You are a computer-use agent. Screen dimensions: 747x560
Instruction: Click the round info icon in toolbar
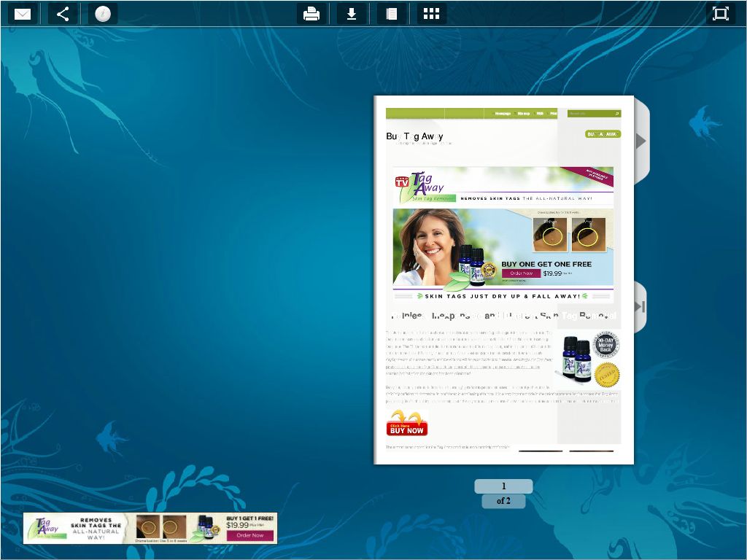(103, 14)
